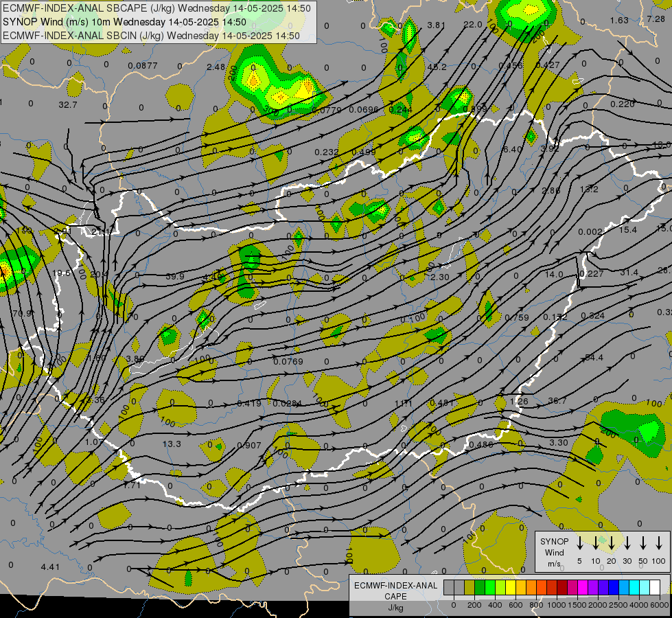Select the bright green swatch in CAPE legend

490,587
